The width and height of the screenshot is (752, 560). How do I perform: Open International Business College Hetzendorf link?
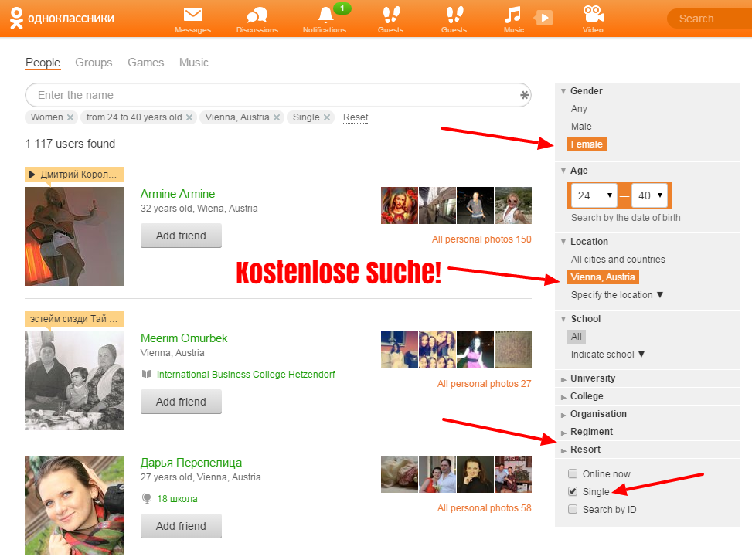coord(246,375)
